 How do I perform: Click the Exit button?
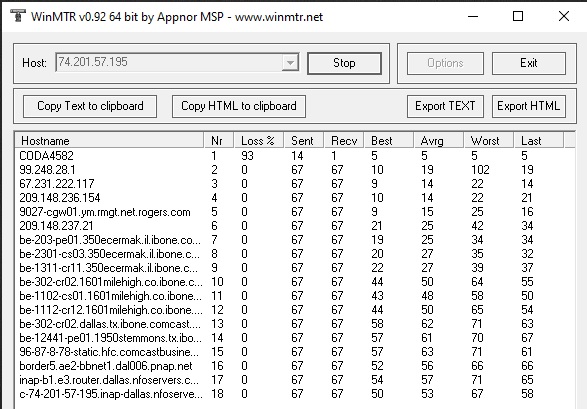point(529,63)
